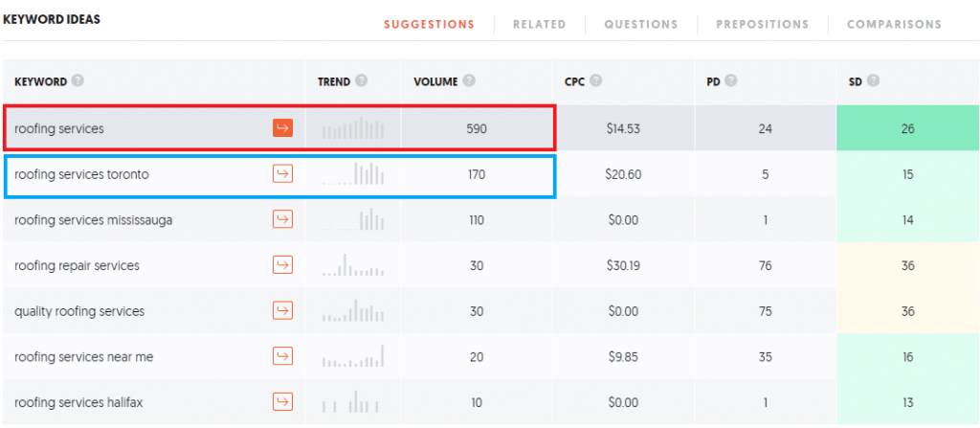The width and height of the screenshot is (980, 428).
Task: Open arrow icon next to roofing repair services
Action: [283, 265]
